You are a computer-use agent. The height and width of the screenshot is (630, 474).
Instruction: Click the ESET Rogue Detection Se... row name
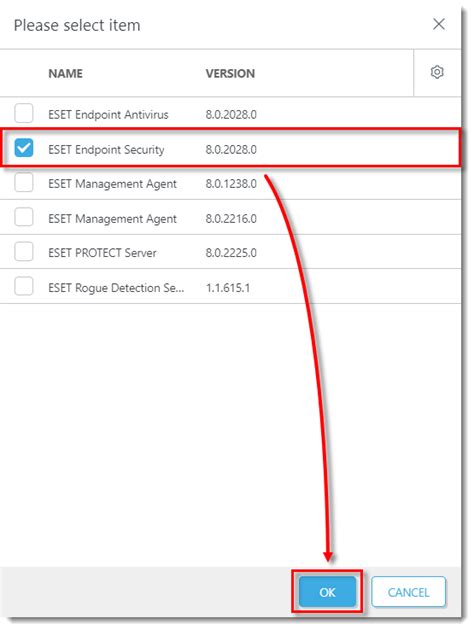click(x=116, y=288)
